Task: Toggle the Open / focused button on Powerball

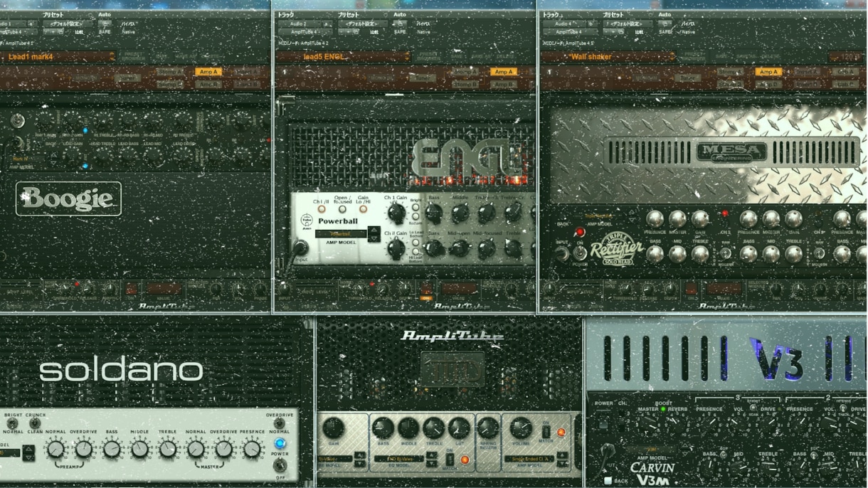Action: click(342, 210)
